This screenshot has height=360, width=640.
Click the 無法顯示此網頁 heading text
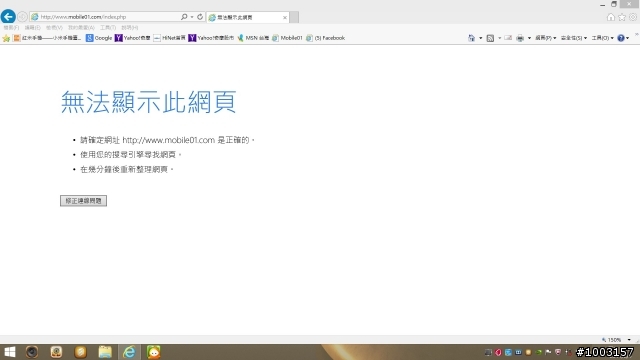coord(149,102)
